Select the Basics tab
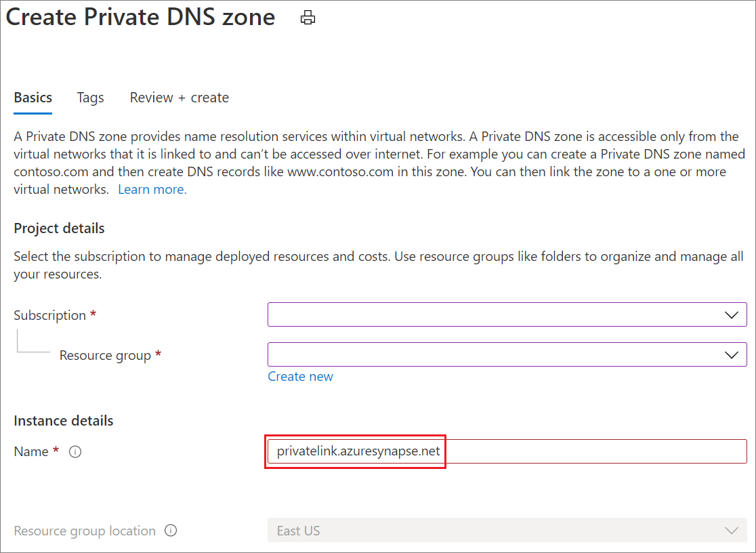This screenshot has height=553, width=756. tap(33, 98)
